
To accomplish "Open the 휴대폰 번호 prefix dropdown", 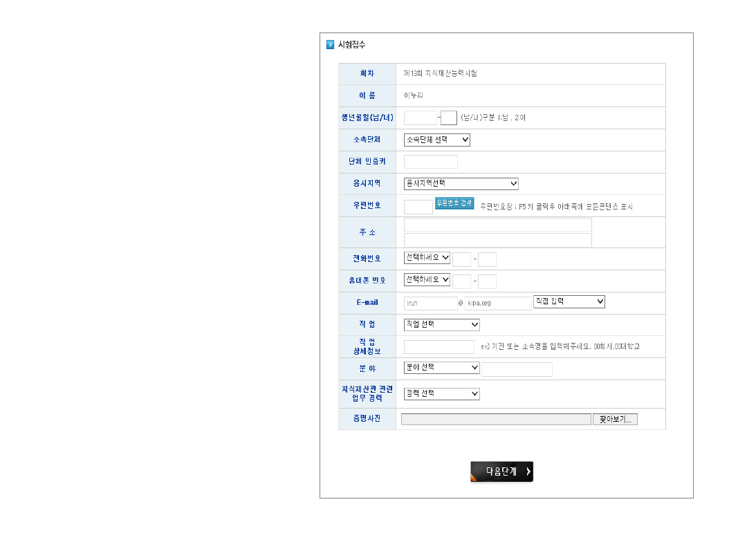I will click(x=427, y=279).
